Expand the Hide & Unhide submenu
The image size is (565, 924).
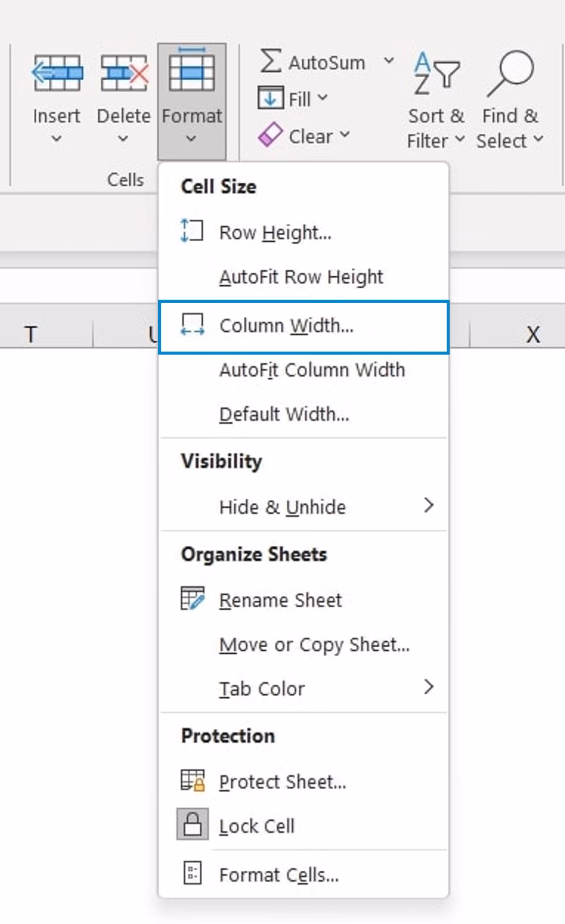(429, 505)
